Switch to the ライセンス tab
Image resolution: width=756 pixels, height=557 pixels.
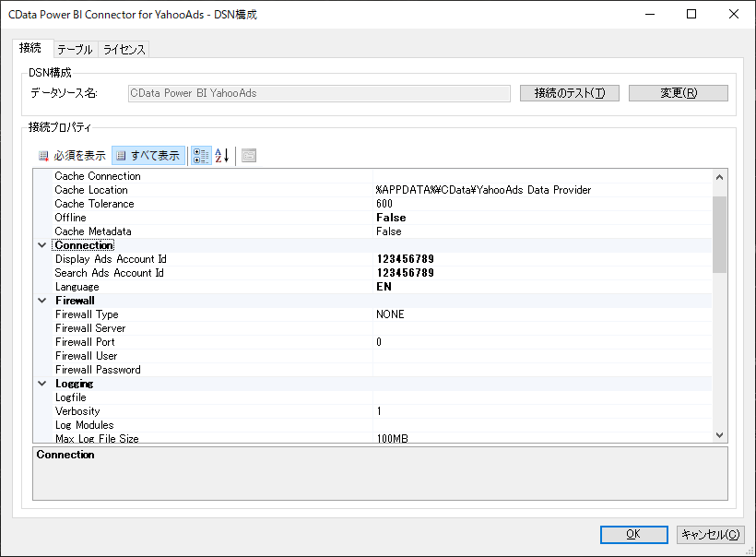[x=124, y=50]
